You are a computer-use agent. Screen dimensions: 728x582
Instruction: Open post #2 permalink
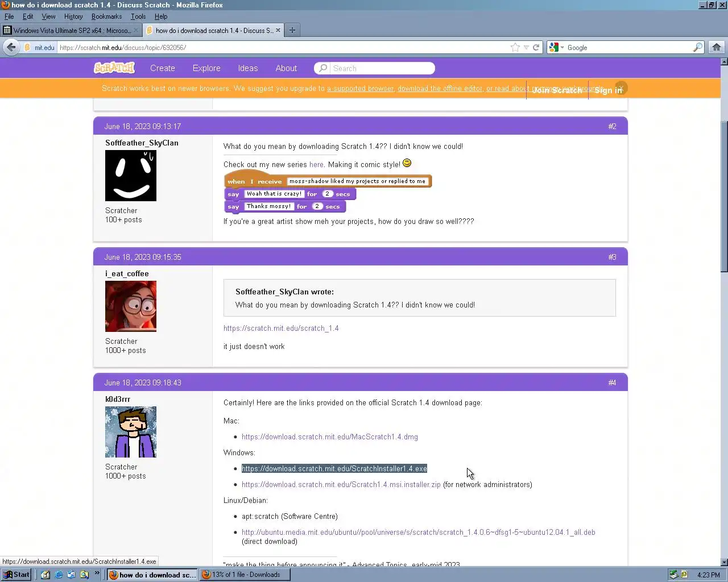(612, 126)
